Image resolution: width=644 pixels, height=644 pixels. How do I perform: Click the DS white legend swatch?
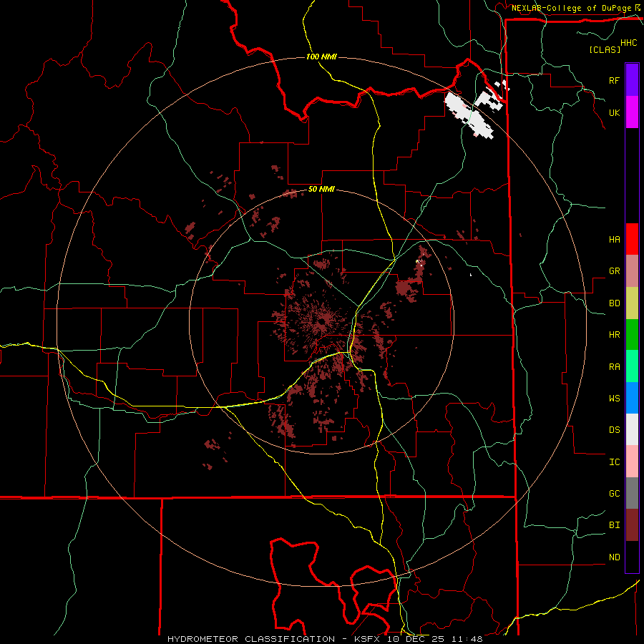[632, 429]
